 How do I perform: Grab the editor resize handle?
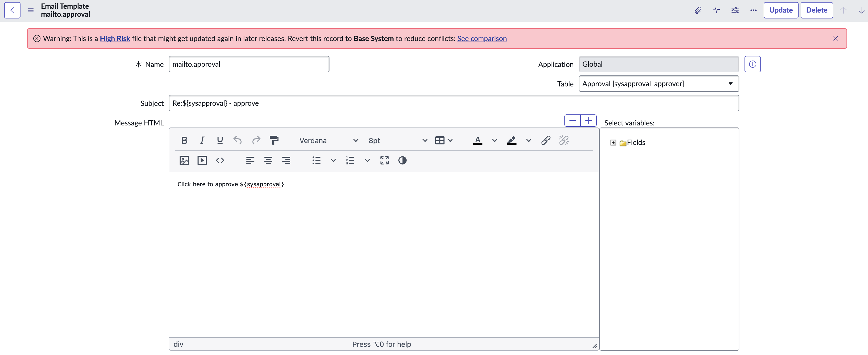click(594, 346)
